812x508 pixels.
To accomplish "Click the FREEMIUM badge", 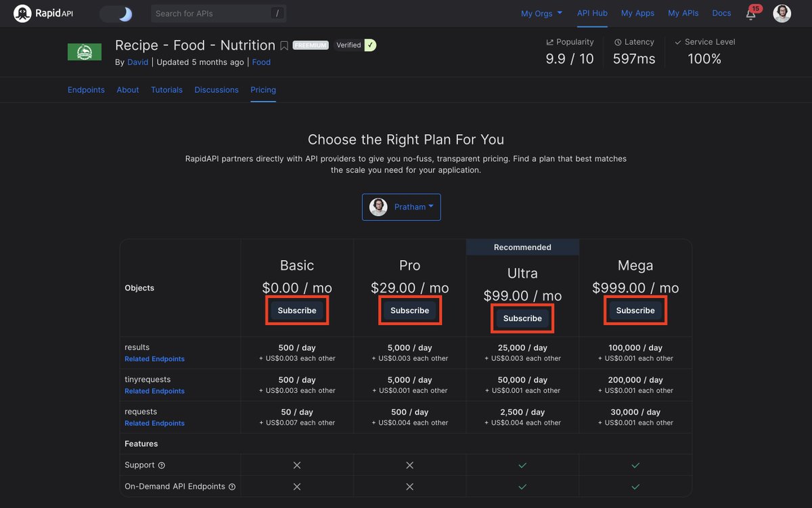I will tap(311, 45).
